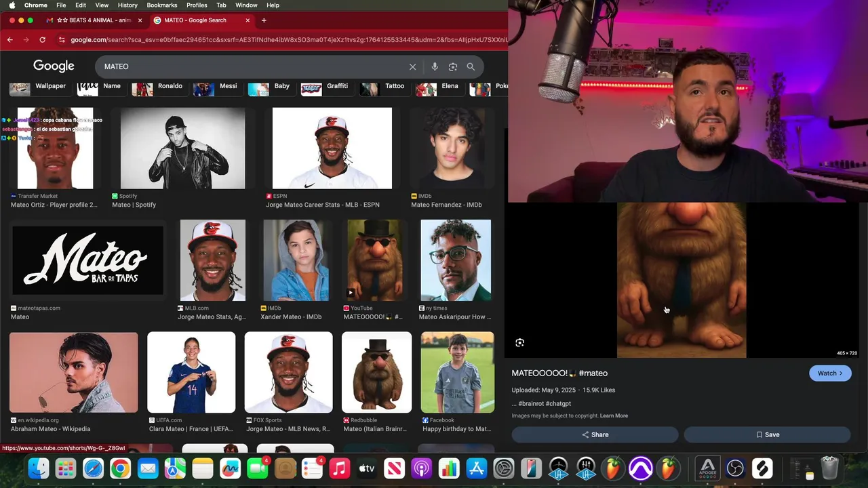The image size is (868, 488).
Task: Open Apple TV from the dock
Action: point(367,468)
